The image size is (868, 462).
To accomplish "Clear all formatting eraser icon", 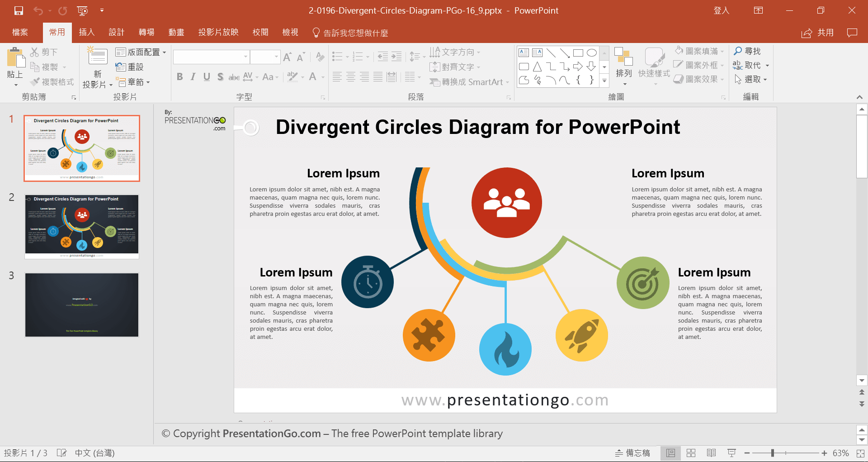I will pos(320,57).
